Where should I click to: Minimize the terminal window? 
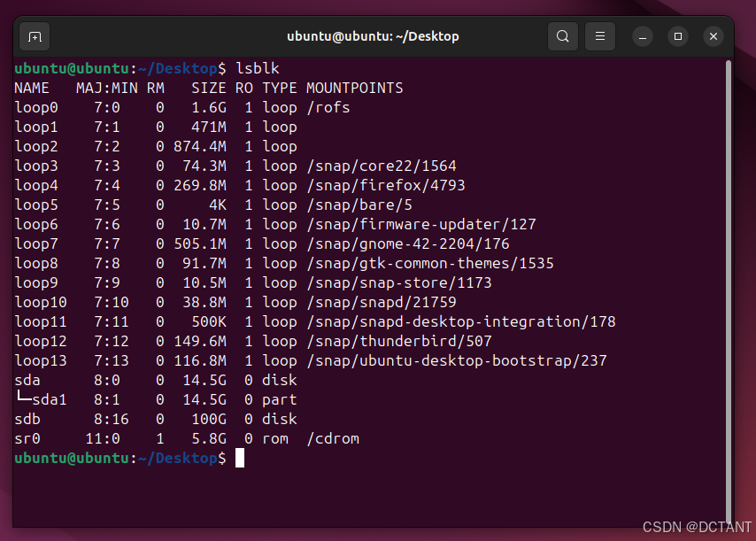642,36
